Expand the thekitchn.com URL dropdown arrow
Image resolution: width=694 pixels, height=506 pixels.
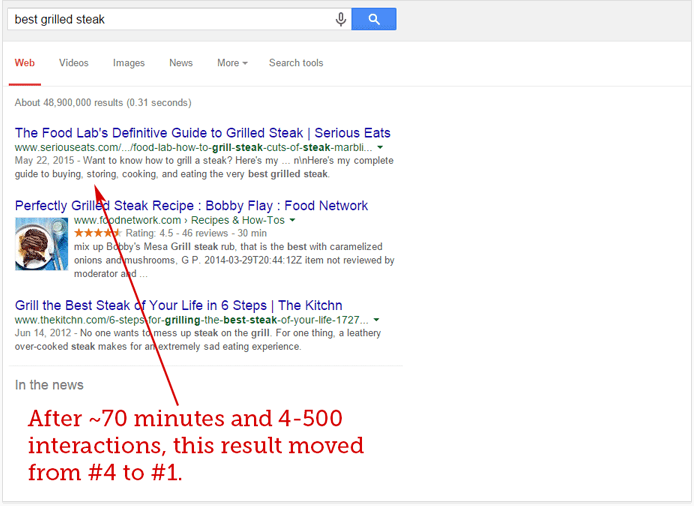pos(376,320)
